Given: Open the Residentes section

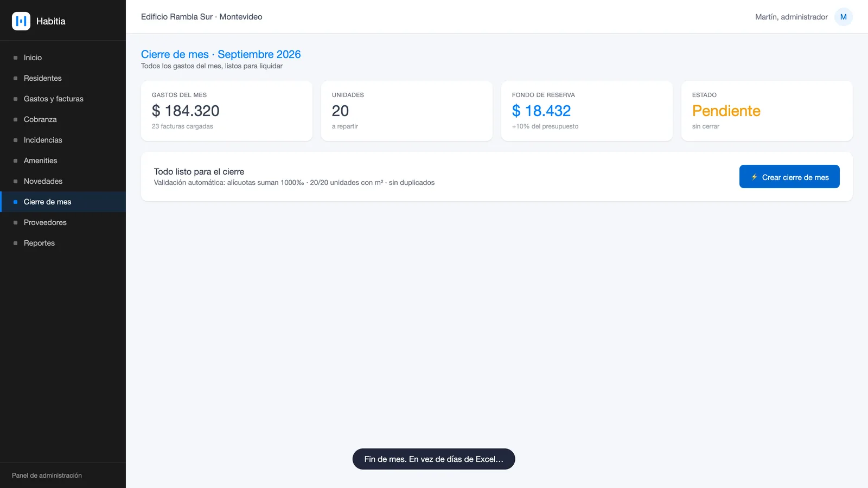Looking at the screenshot, I should point(63,78).
